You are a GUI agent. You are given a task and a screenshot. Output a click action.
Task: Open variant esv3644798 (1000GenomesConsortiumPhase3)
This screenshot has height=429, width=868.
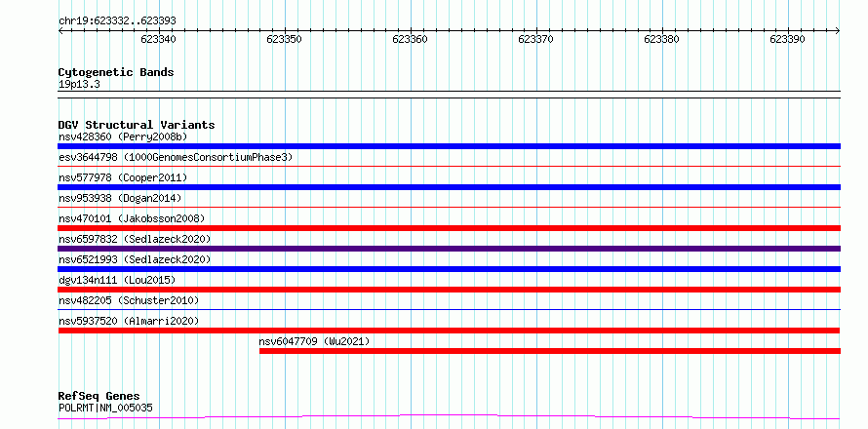pyautogui.click(x=176, y=157)
